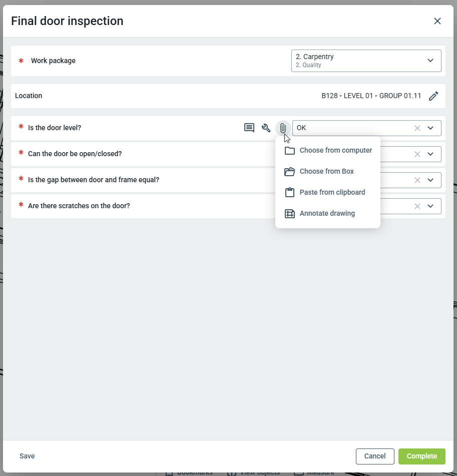Click the green Complete button

click(x=421, y=456)
